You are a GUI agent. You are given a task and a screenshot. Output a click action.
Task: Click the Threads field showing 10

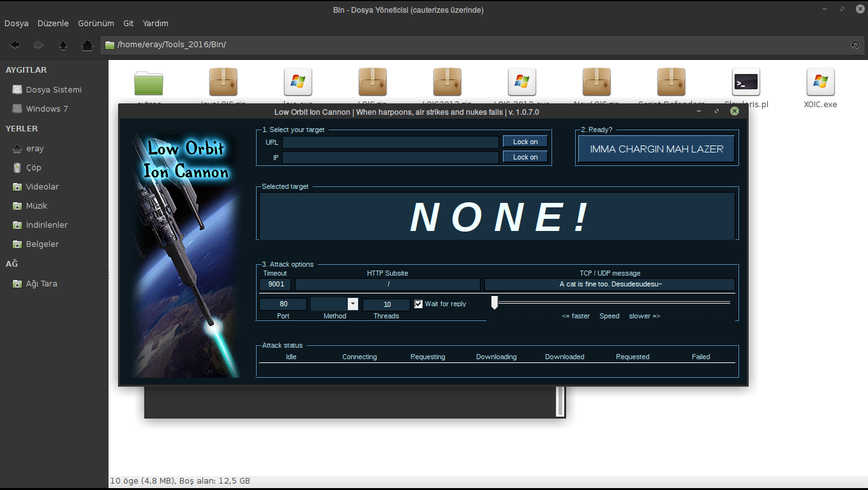(387, 304)
